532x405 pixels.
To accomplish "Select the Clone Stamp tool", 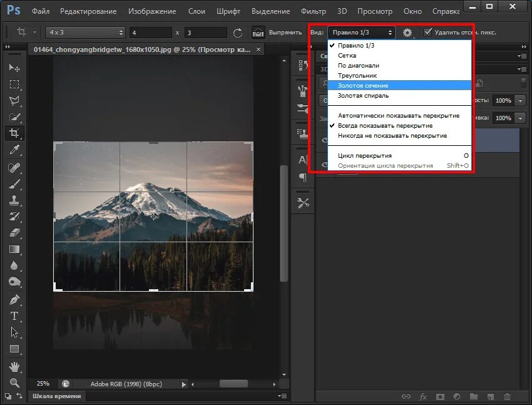I will [x=14, y=200].
